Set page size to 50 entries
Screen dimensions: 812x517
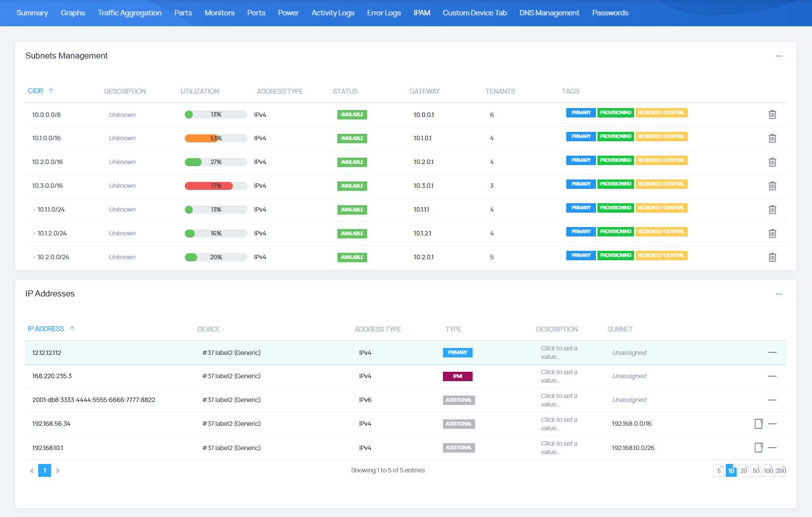(756, 470)
